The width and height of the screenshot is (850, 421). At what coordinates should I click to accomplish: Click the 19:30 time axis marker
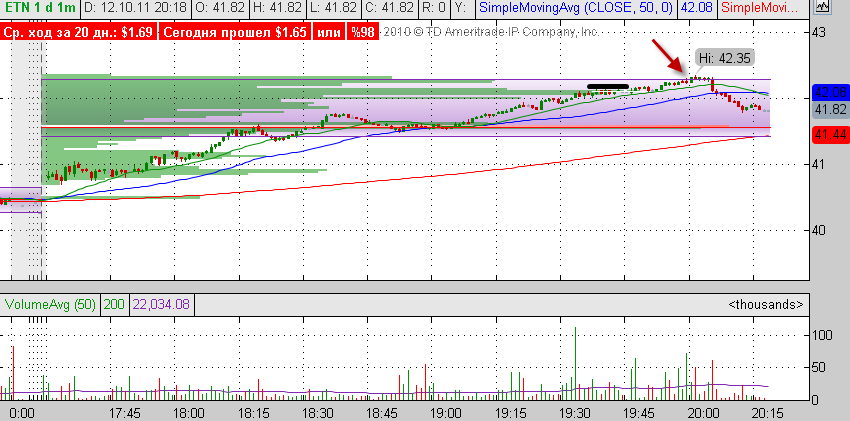(x=574, y=412)
